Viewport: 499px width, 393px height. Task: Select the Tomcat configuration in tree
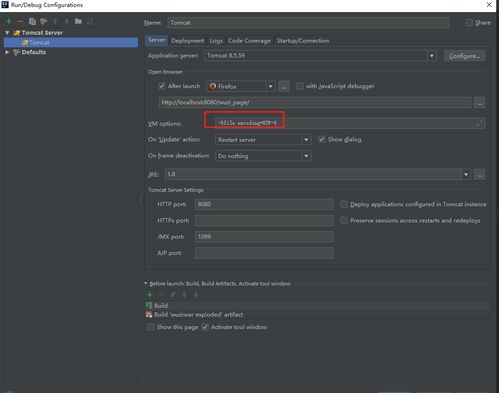point(71,42)
